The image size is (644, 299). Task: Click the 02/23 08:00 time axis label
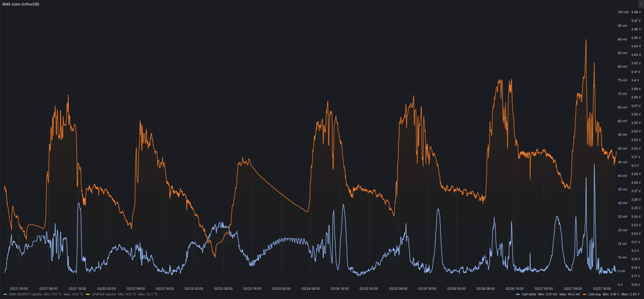click(x=223, y=289)
